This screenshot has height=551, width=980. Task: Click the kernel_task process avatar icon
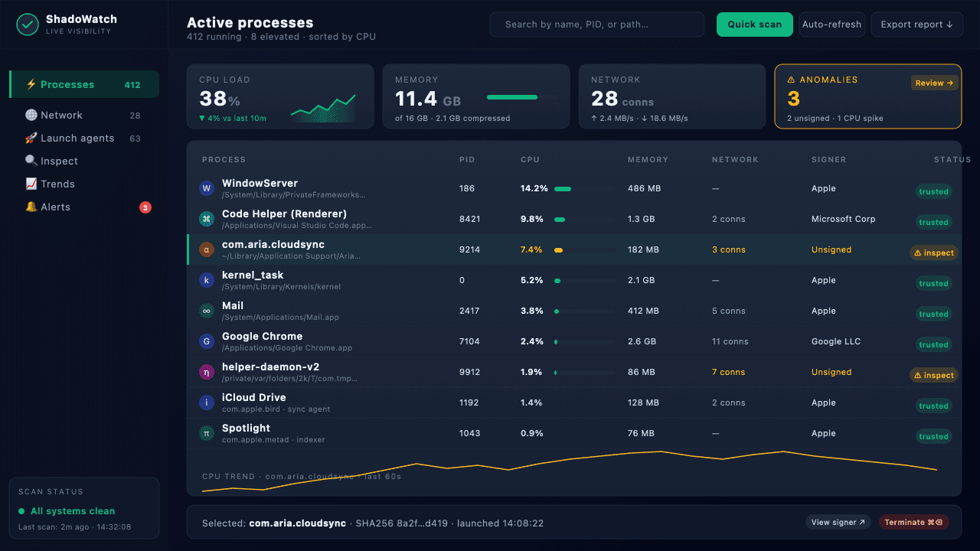(x=206, y=280)
